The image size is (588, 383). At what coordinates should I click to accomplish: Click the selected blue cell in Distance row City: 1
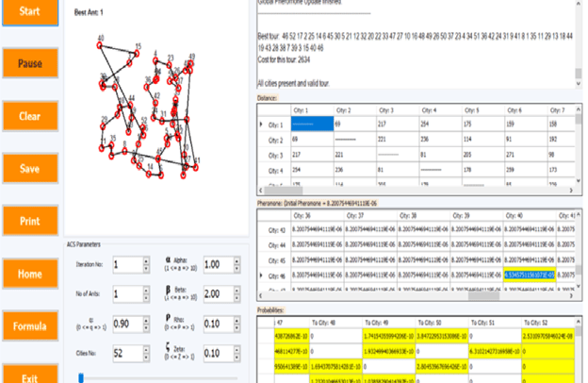[x=313, y=124]
